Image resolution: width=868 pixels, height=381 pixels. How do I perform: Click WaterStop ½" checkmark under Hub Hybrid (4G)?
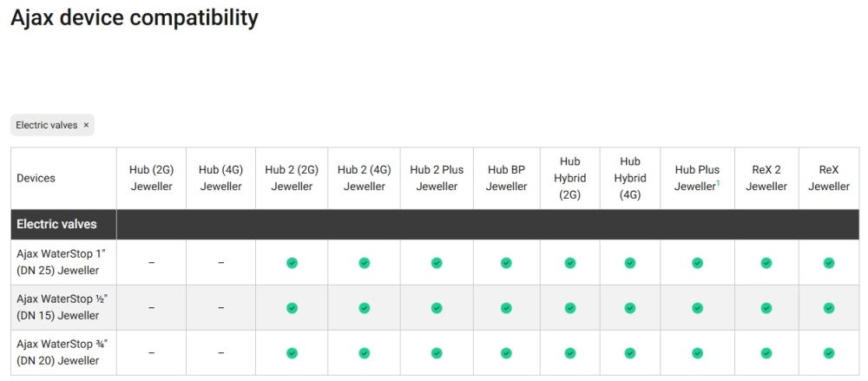[630, 308]
